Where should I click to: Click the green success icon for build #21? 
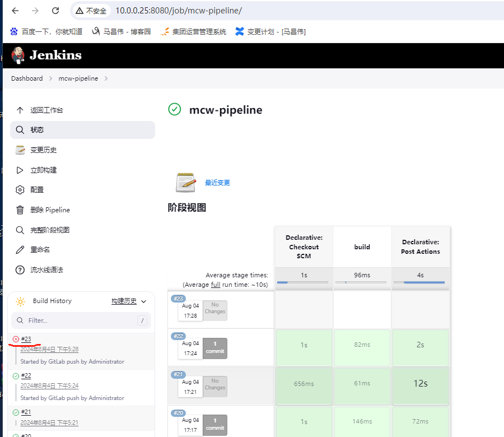tap(16, 412)
